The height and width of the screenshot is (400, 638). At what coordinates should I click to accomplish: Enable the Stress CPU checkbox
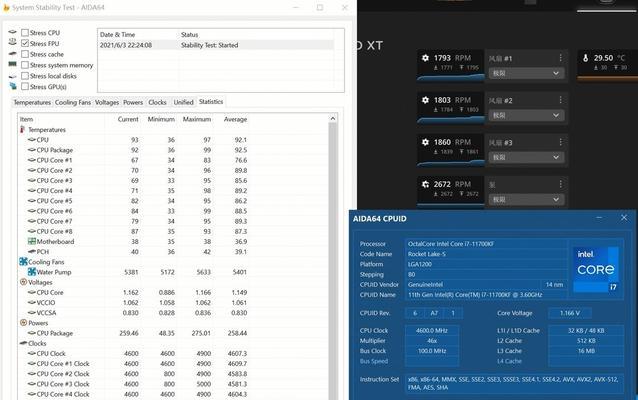tap(25, 33)
